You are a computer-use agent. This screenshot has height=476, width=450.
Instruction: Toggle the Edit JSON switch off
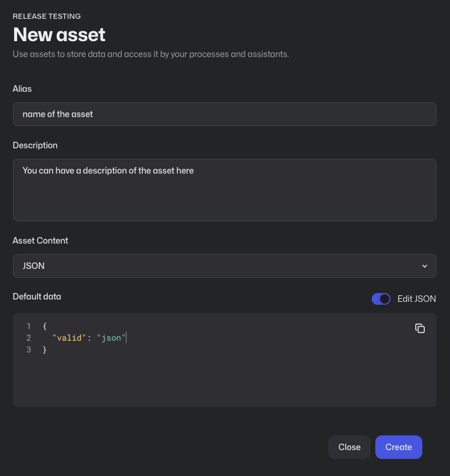(x=381, y=299)
